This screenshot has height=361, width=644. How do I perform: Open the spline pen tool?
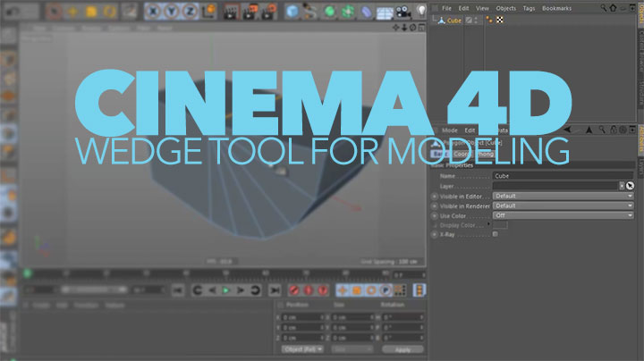coord(310,12)
